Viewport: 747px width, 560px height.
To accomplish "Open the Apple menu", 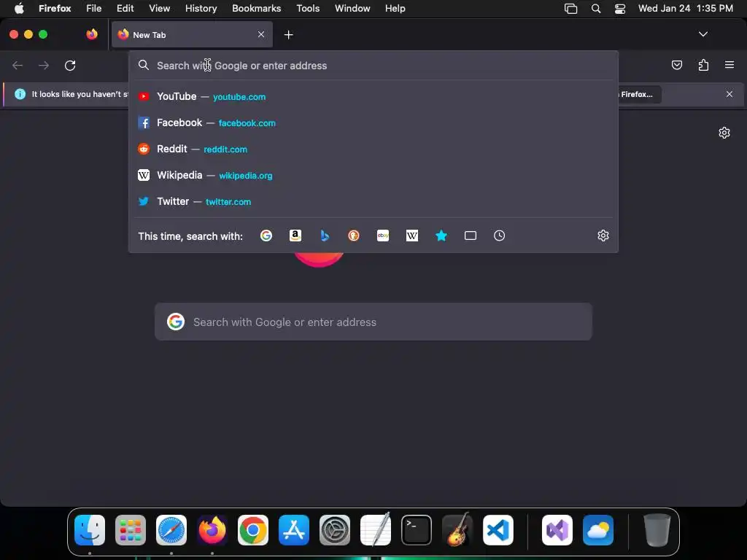I will [x=19, y=9].
